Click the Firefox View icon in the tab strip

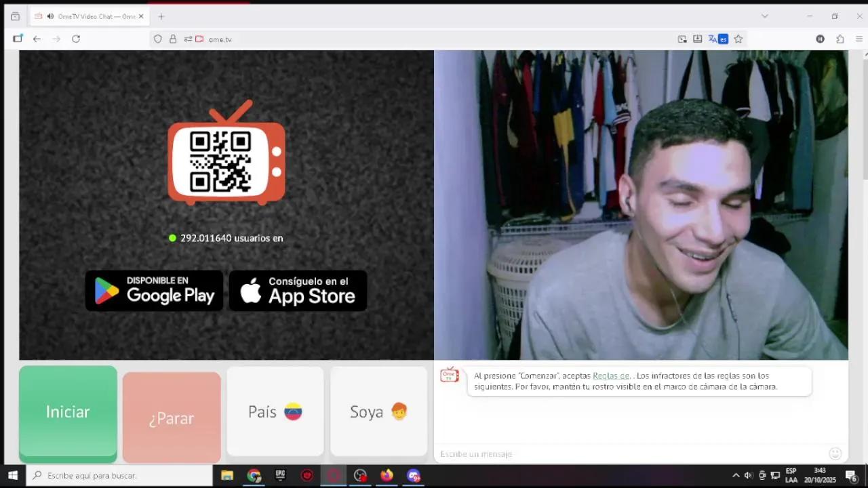(15, 16)
